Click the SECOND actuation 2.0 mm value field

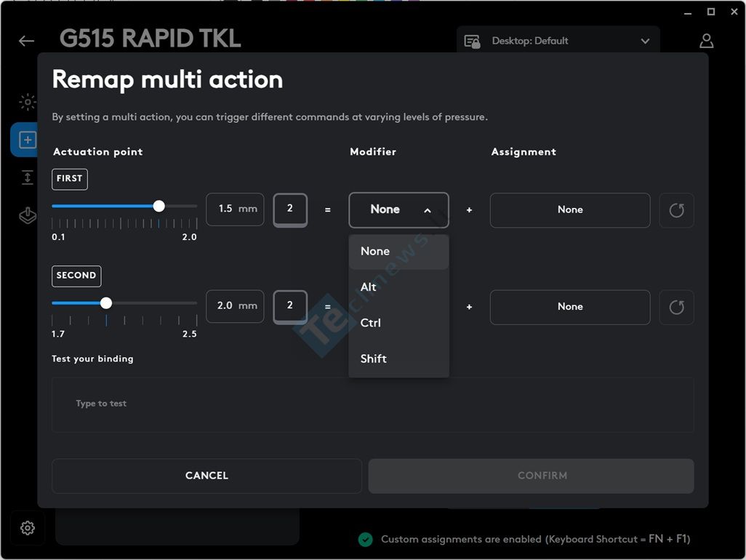click(234, 306)
